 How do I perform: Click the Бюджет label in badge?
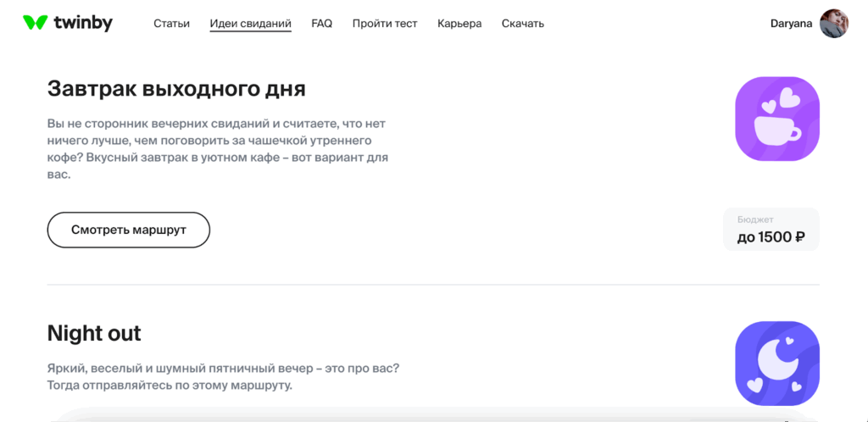point(755,219)
